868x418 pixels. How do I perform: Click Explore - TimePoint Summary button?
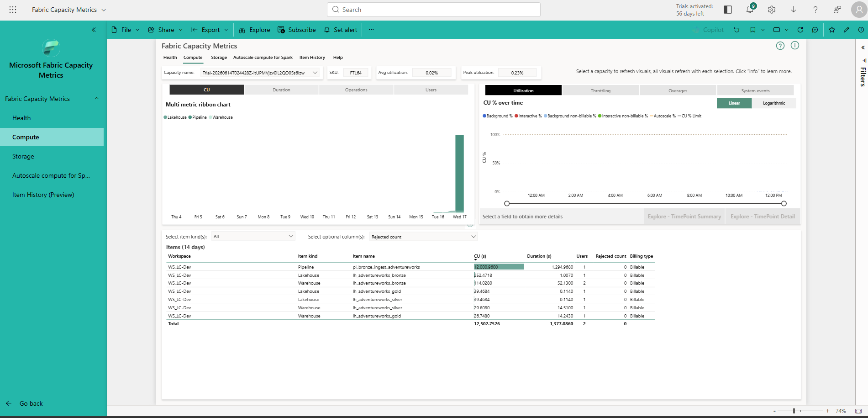click(684, 217)
